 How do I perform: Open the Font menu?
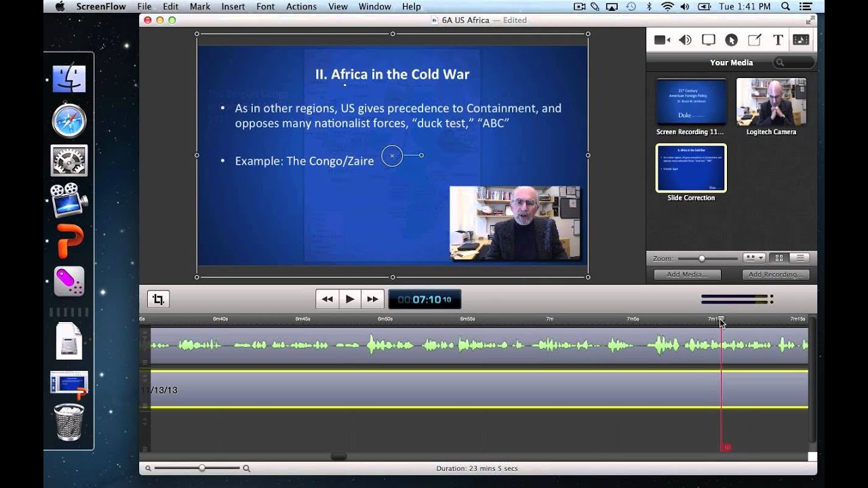click(266, 7)
